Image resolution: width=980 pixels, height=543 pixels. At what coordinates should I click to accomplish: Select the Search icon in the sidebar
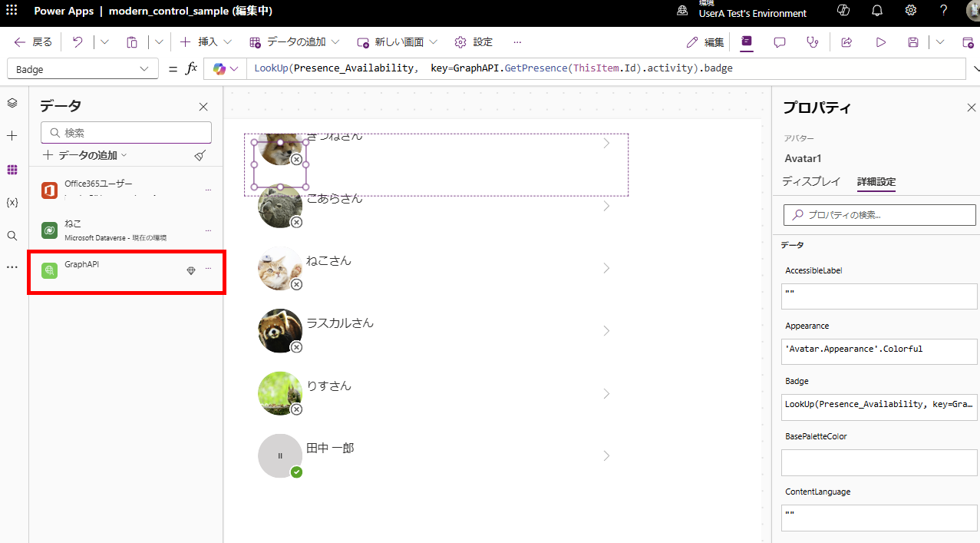click(x=12, y=236)
